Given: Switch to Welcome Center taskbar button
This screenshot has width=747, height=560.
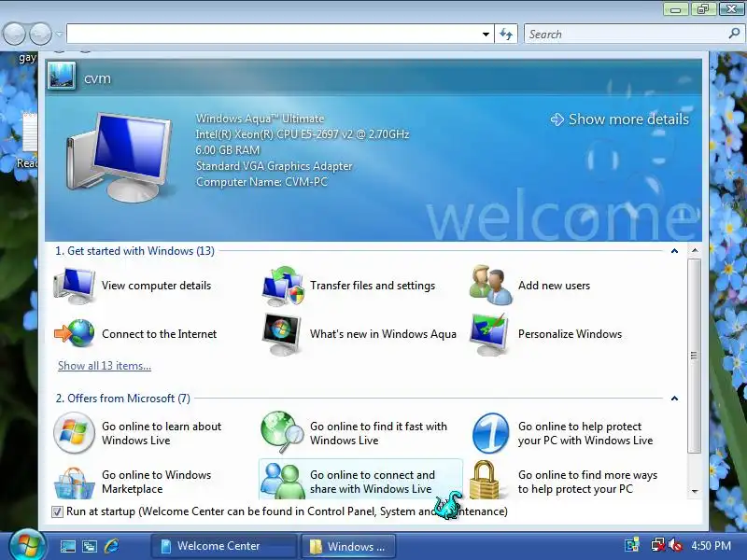Looking at the screenshot, I should [224, 546].
